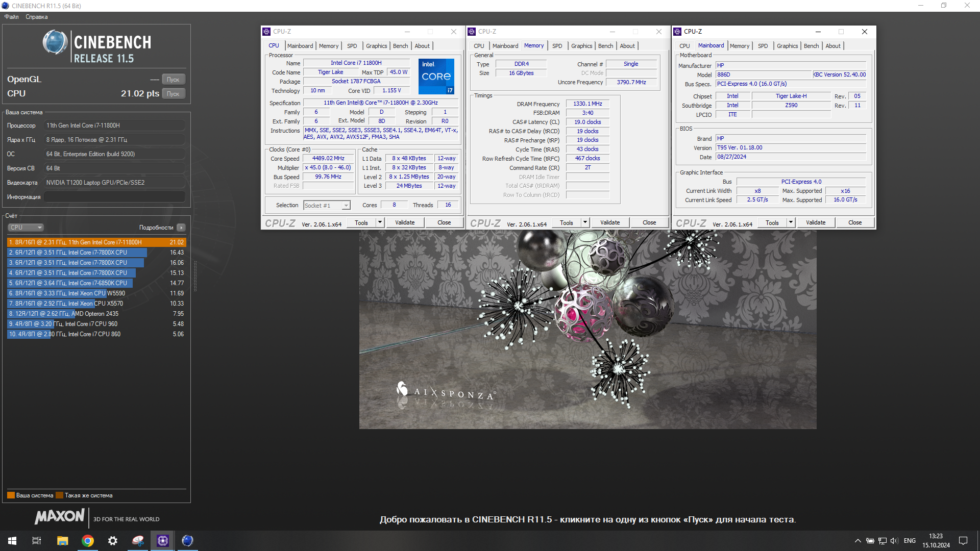Open Settings gear in taskbar
Viewport: 980px width, 551px height.
113,541
